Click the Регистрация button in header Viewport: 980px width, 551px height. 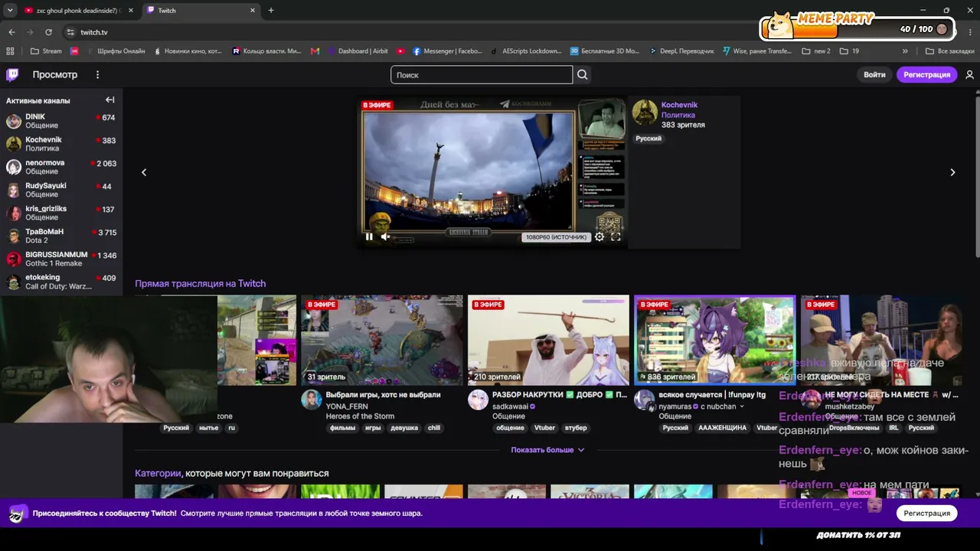926,74
